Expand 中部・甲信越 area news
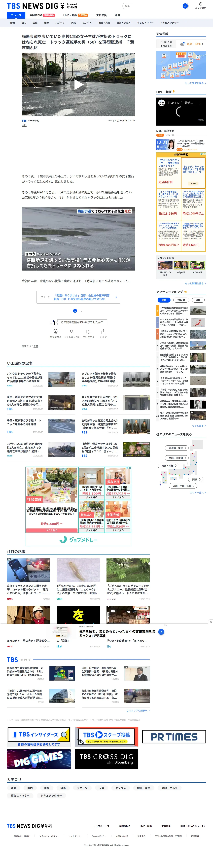The width and height of the screenshot is (213, 868). (x=177, y=458)
